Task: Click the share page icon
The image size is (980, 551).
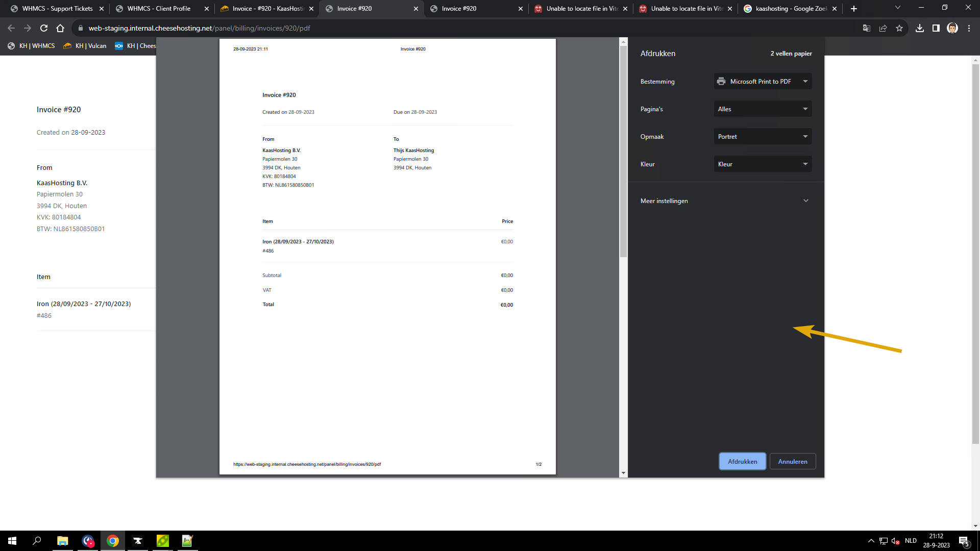Action: pos(883,28)
